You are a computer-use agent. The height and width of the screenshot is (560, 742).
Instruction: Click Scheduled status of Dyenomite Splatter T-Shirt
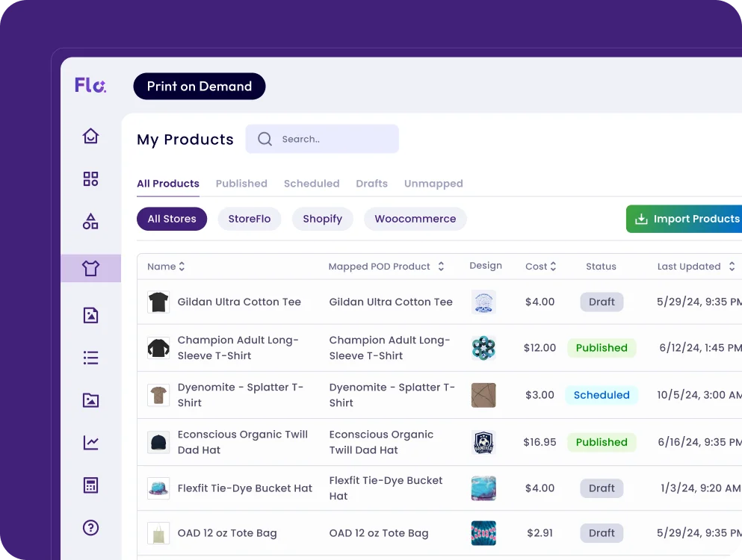(602, 395)
